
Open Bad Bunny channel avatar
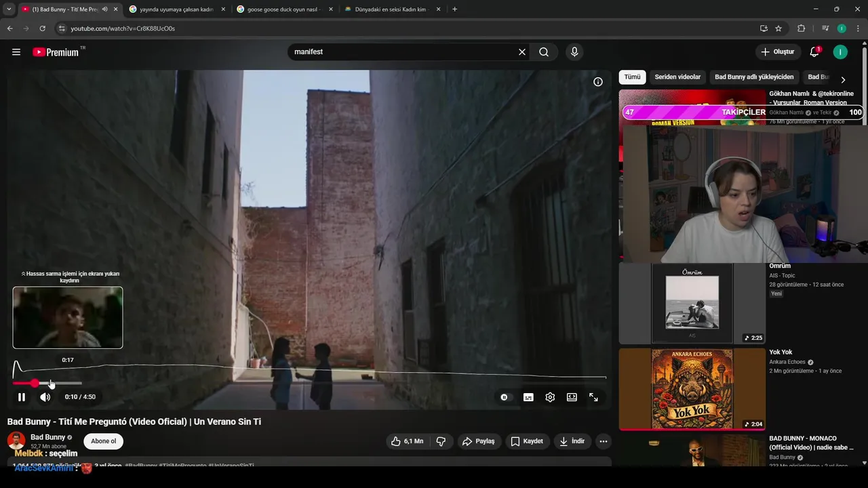(16, 441)
